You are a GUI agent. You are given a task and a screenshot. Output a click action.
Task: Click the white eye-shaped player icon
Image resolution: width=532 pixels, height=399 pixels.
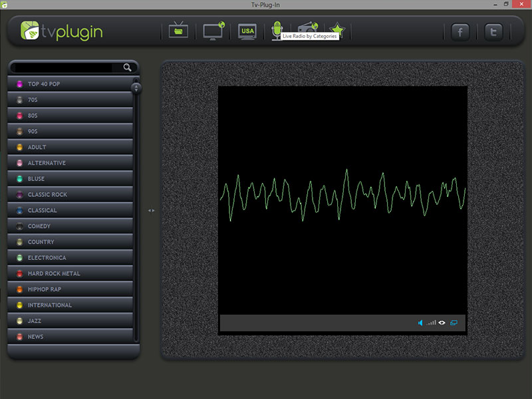[442, 323]
